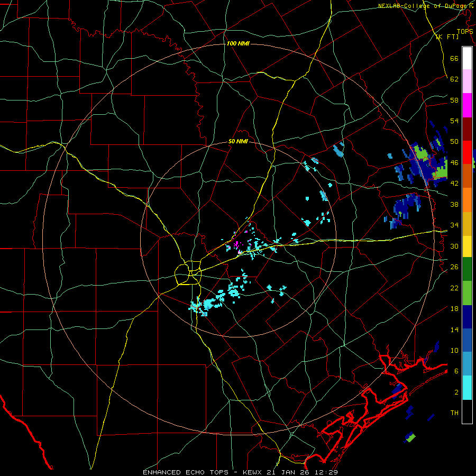Pick the dark orange legend swatch
Screen dimensions: 476x476
point(467,176)
